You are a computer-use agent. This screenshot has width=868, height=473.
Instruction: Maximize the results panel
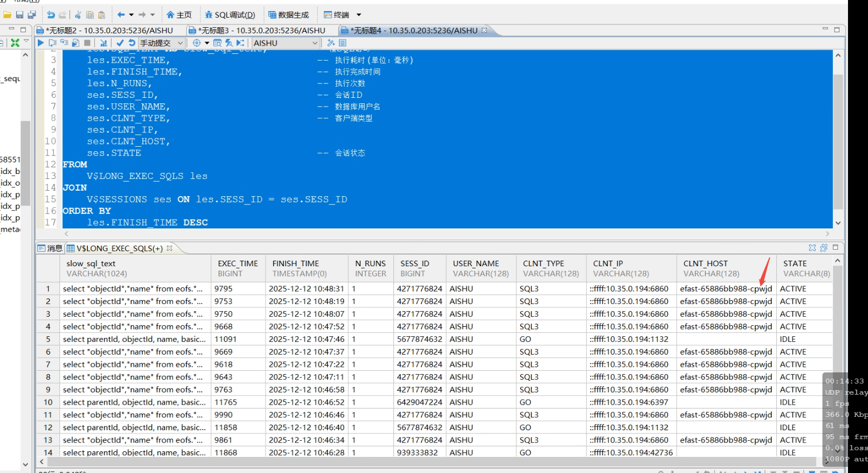coord(836,247)
